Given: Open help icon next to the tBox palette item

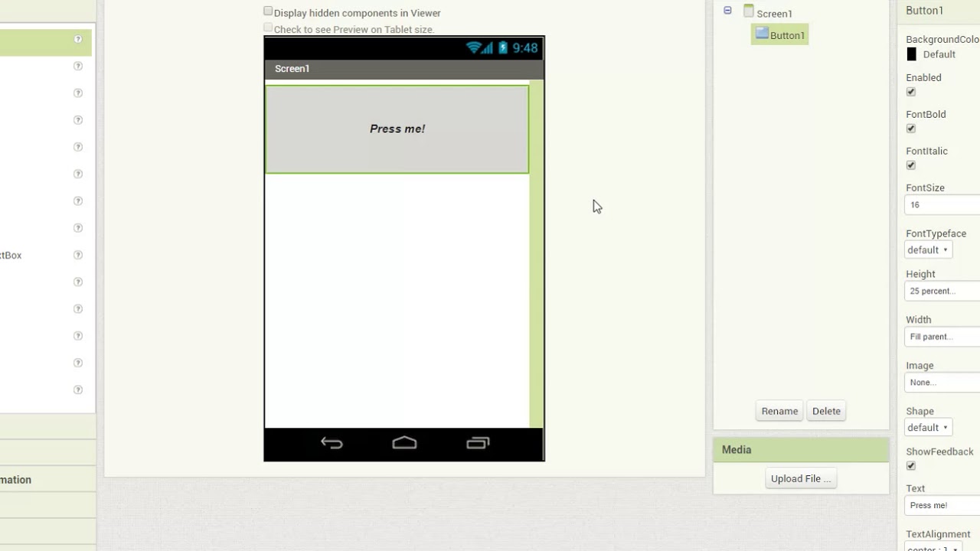Looking at the screenshot, I should (x=78, y=255).
